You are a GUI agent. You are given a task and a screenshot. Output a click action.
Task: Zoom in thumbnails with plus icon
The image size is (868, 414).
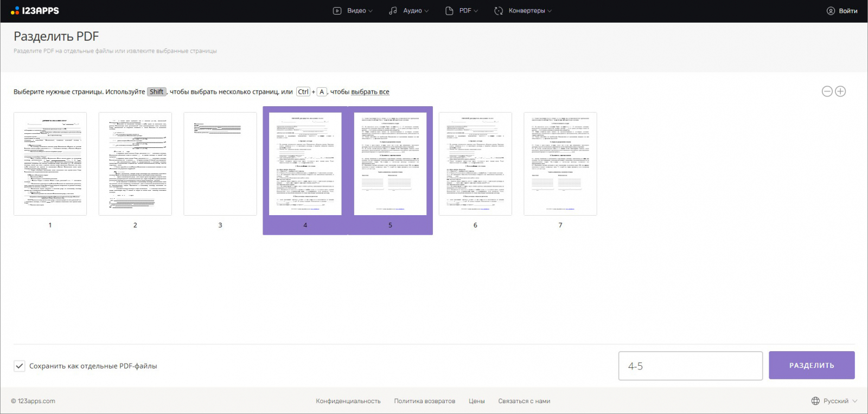coord(840,92)
